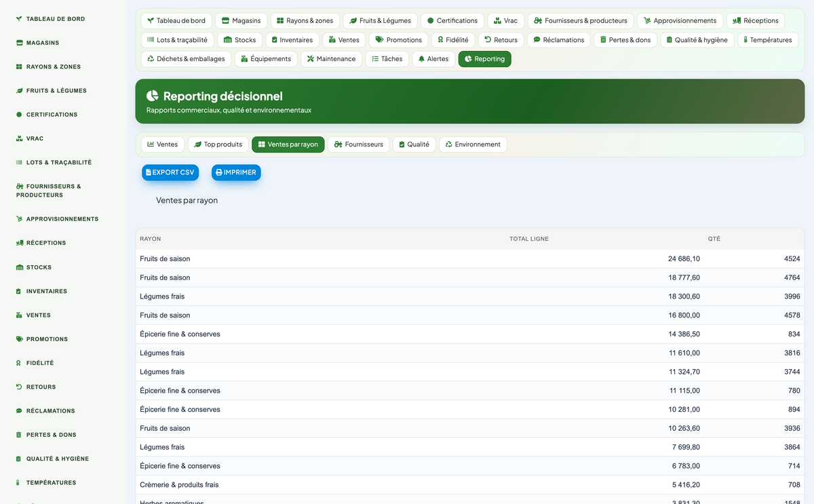Go to Tâches in top navigation
Viewport: 814px width, 504px height.
[387, 59]
